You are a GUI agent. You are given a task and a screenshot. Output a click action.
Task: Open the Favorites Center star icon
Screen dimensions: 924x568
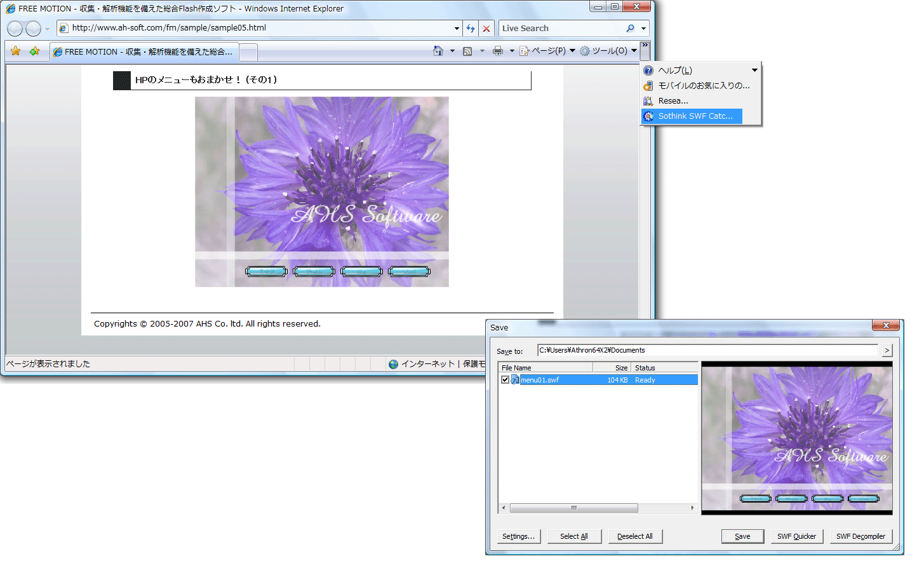click(x=16, y=51)
